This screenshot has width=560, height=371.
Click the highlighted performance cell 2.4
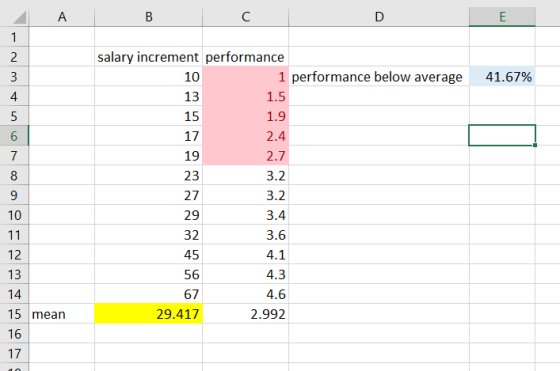tap(245, 136)
